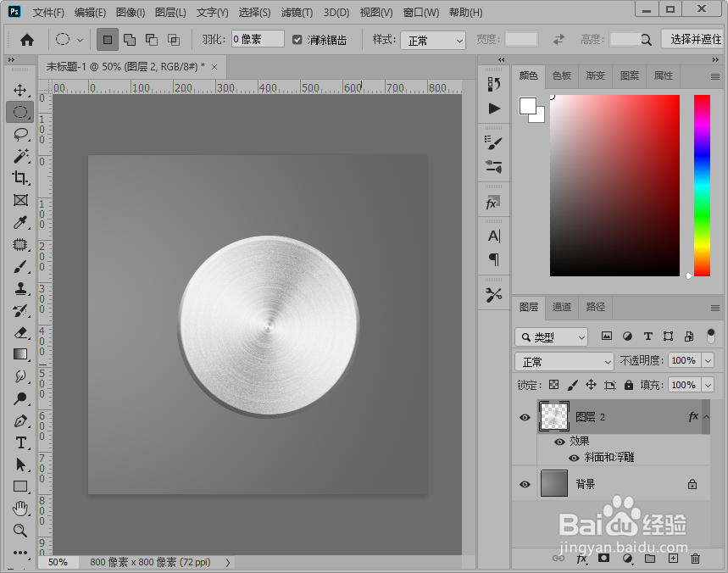Screen dimensions: 728x573
Task: Select the Move tool
Action: 20,90
